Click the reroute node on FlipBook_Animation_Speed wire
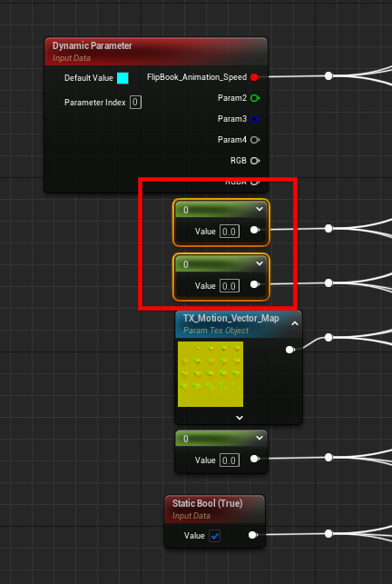This screenshot has width=392, height=584. click(328, 76)
